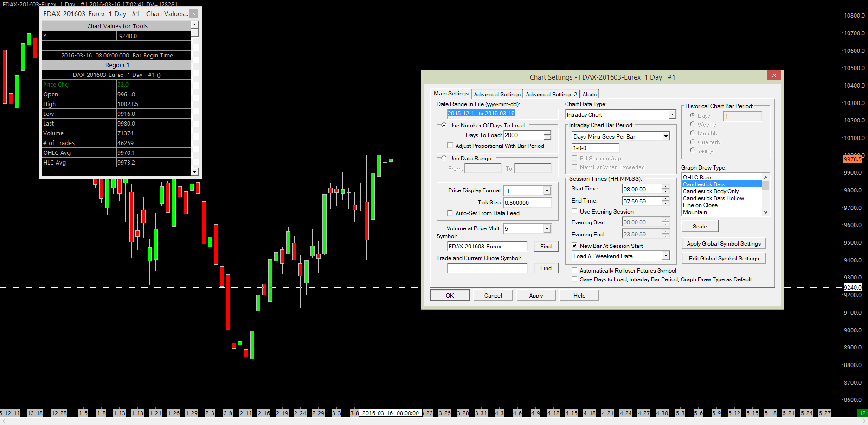Click the Tick Size input field
The width and height of the screenshot is (868, 425).
point(527,203)
